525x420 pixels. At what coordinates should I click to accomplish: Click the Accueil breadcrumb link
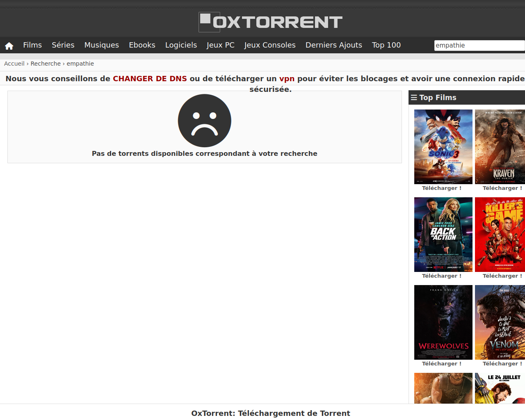[x=14, y=64]
